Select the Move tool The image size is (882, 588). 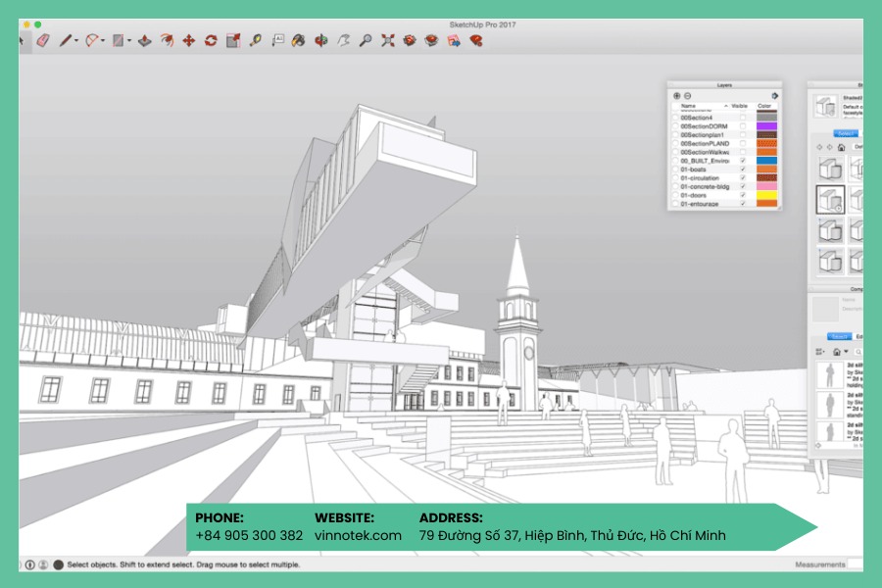[188, 40]
